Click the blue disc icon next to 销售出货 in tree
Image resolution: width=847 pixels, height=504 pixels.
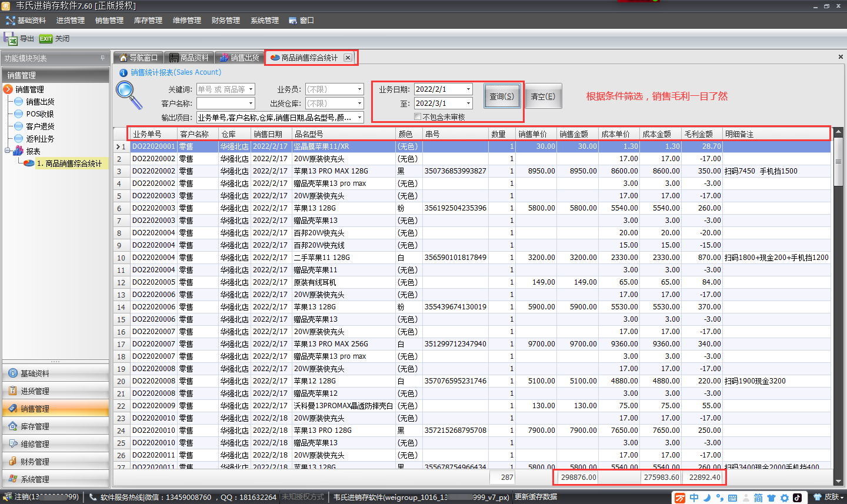point(19,102)
